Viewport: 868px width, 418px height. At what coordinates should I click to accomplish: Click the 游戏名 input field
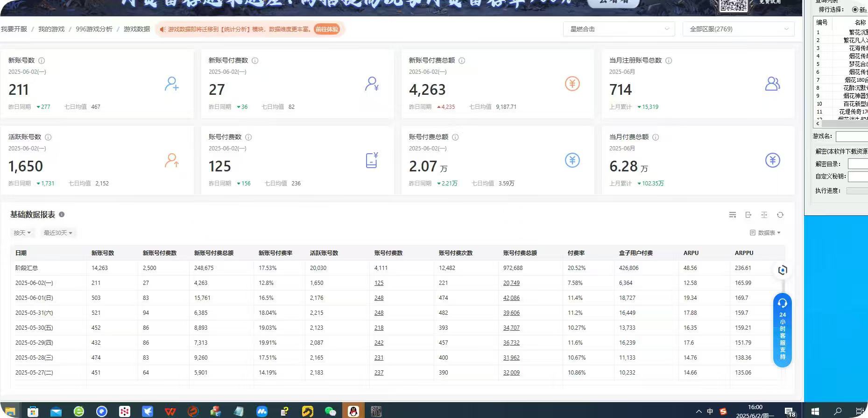[x=852, y=136]
